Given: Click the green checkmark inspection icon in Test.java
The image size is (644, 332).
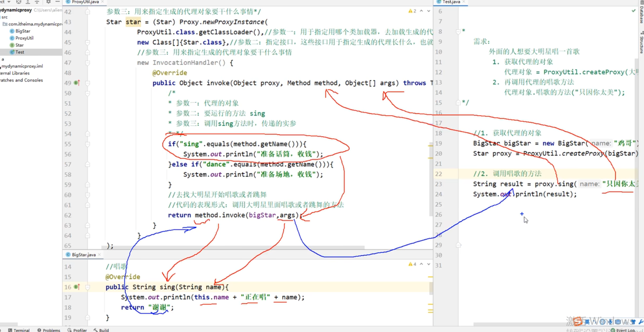Looking at the screenshot, I should tap(633, 11).
